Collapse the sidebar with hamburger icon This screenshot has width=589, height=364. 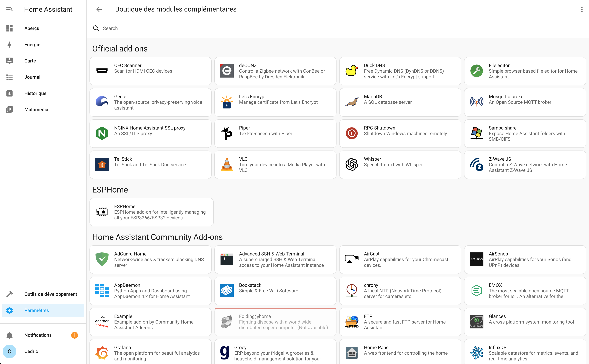point(9,9)
